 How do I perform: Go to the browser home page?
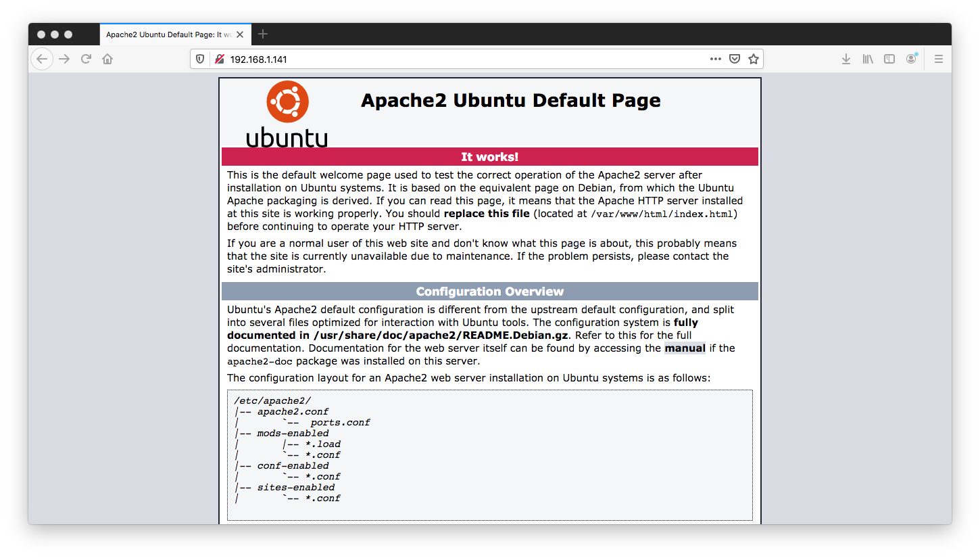coord(107,59)
